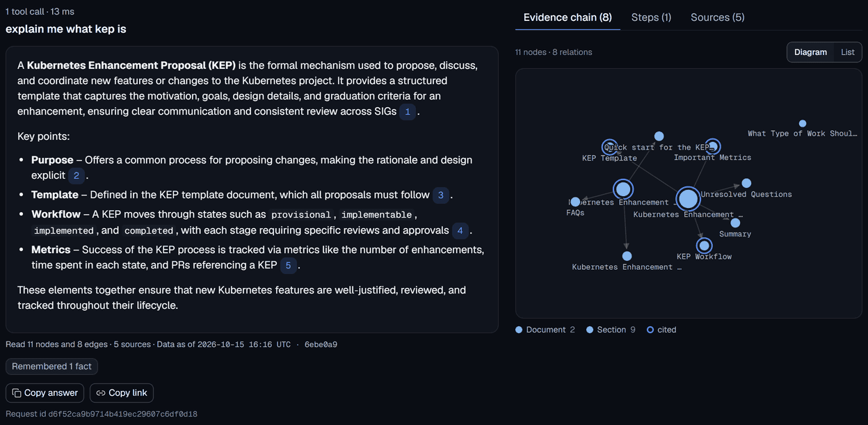Click the commit hash 6ebe0a9
The width and height of the screenshot is (868, 425).
point(321,344)
